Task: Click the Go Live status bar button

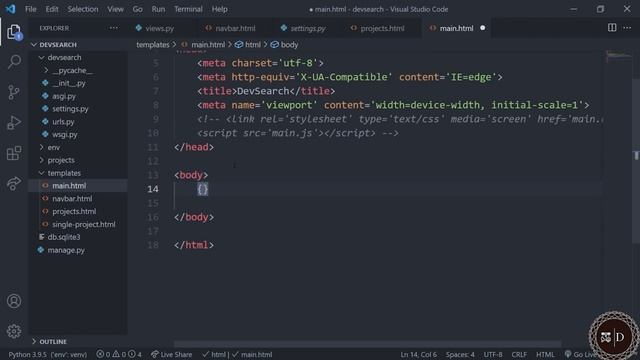Action: coord(581,354)
